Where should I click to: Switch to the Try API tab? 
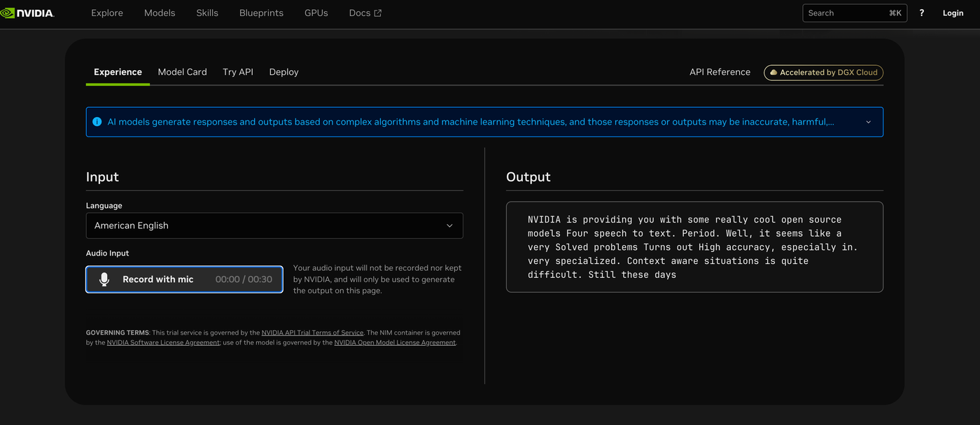pyautogui.click(x=238, y=72)
